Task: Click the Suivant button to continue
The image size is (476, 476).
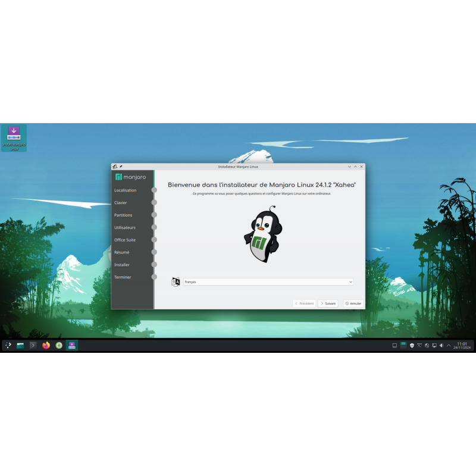Action: [328, 303]
